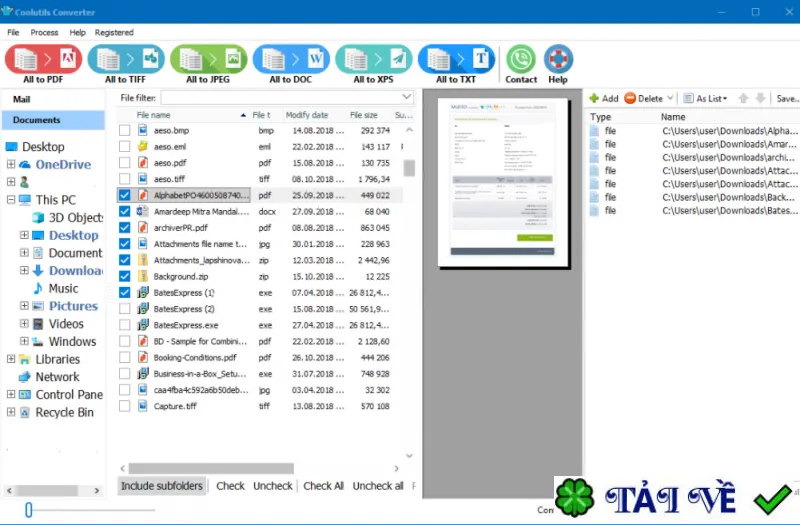This screenshot has width=800, height=525.
Task: Open the Delete button dropdown arrow
Action: pos(670,98)
